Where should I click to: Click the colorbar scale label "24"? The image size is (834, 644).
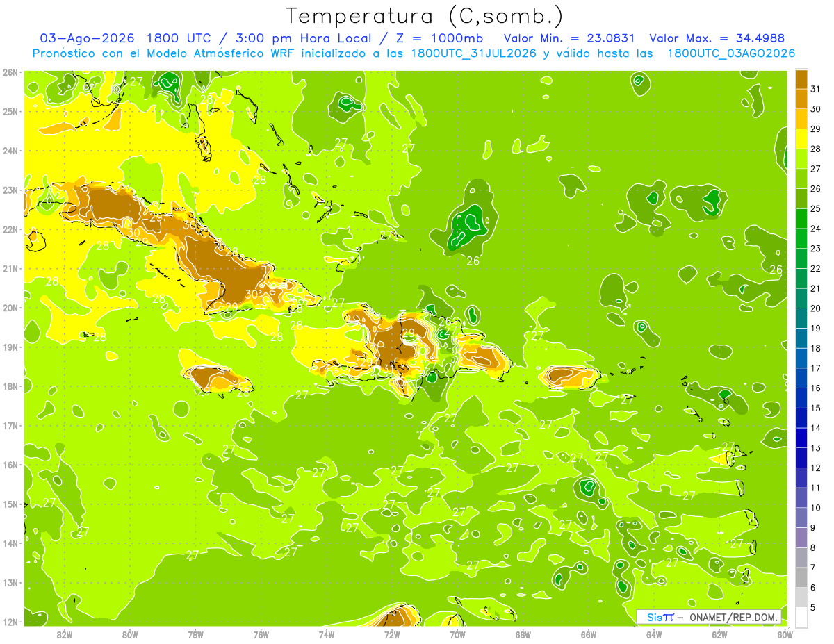click(816, 229)
